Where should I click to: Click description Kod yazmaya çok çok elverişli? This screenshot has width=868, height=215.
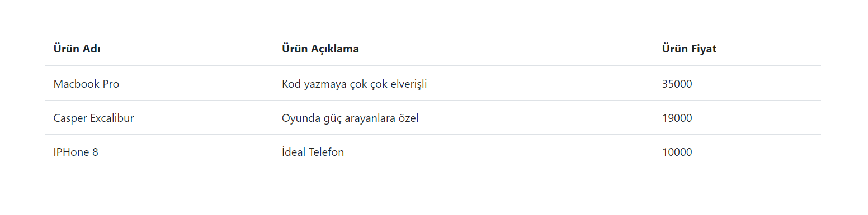(355, 84)
